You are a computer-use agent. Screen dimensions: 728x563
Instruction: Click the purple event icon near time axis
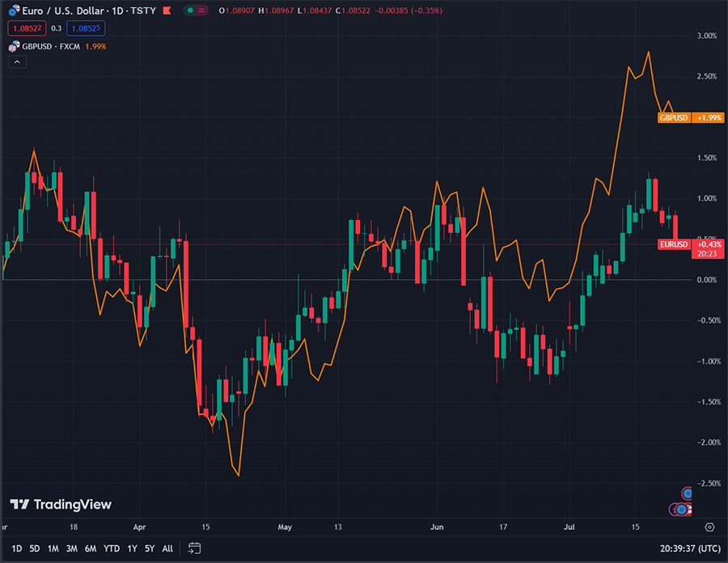(672, 510)
